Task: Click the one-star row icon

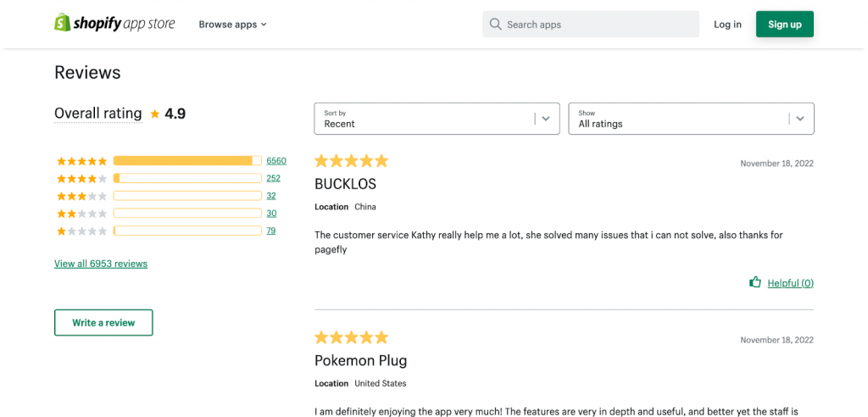Action: [x=82, y=231]
